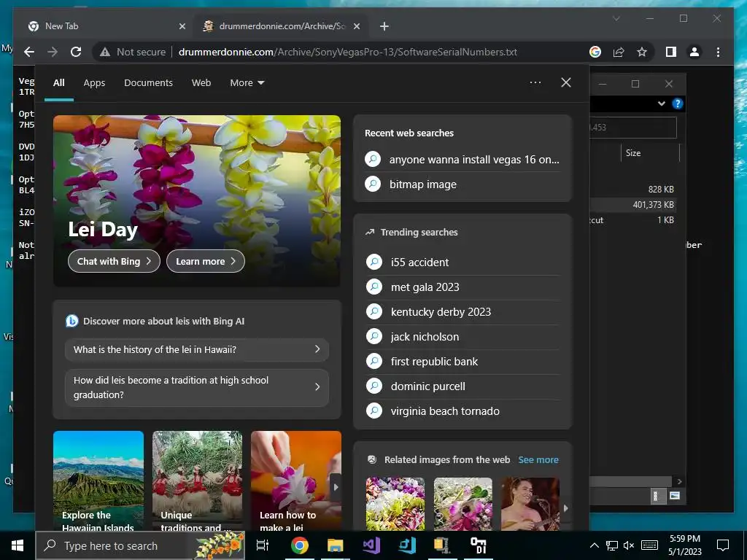Image resolution: width=747 pixels, height=560 pixels.
Task: Expand ribbon chevron in Explorer window
Action: (661, 104)
